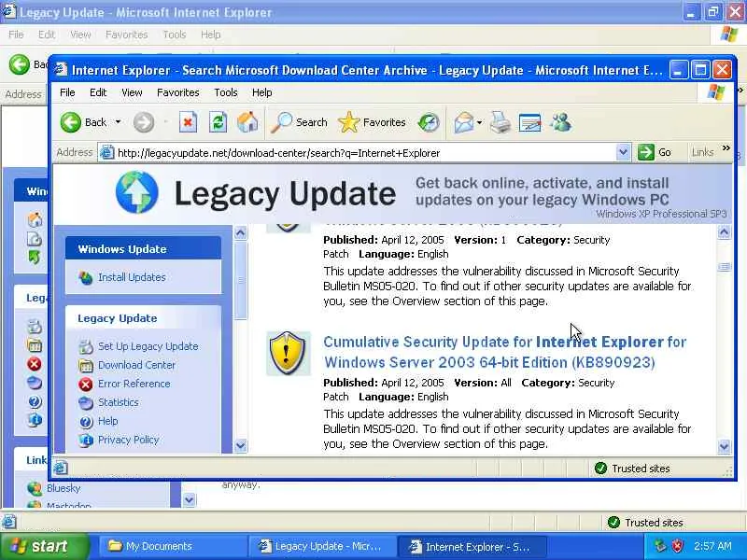Open the Back button history dropdown arrow

(x=118, y=122)
